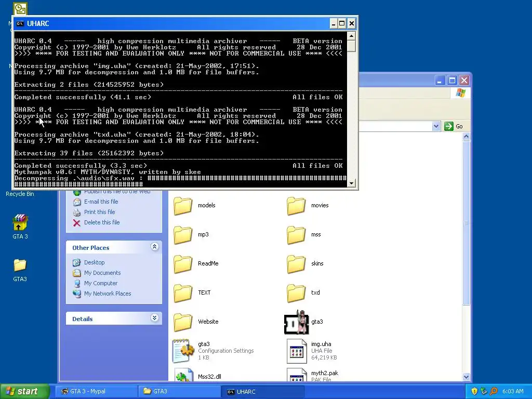Click the UHARC console scrollbar thumb
Viewport: 532px width, 399px height.
click(x=352, y=46)
